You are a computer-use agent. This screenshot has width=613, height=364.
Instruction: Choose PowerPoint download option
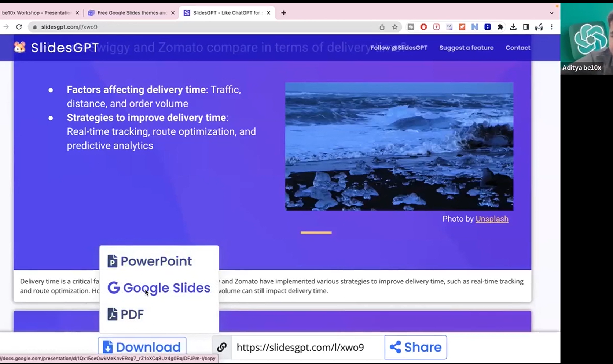pos(150,261)
